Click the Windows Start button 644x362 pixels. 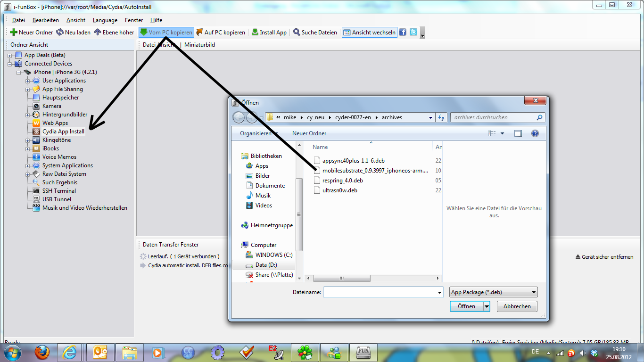click(13, 352)
